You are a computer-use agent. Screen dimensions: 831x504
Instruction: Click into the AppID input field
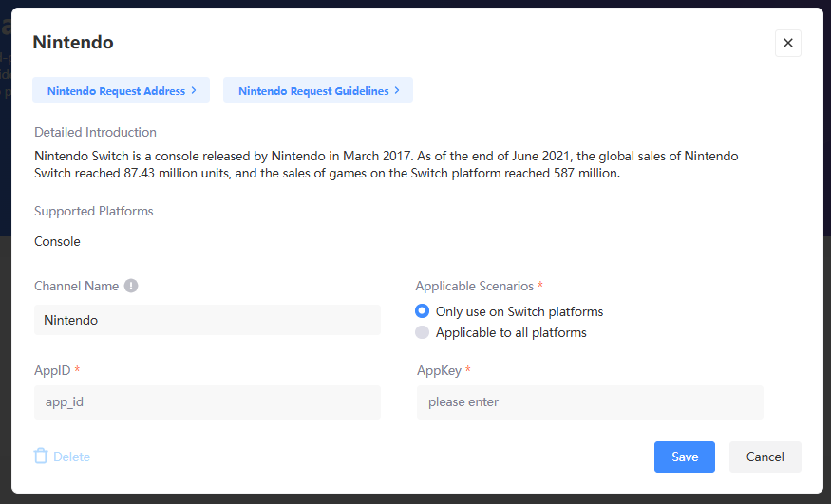click(x=207, y=401)
